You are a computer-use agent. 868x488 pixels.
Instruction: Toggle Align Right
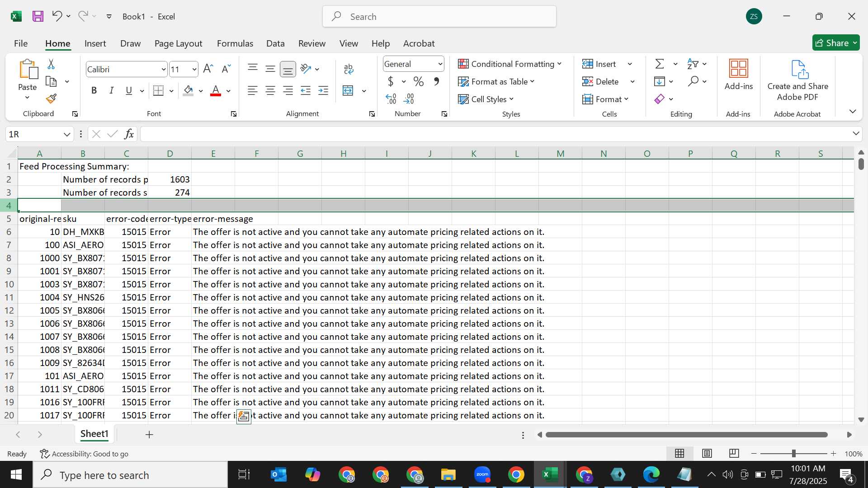coord(288,90)
